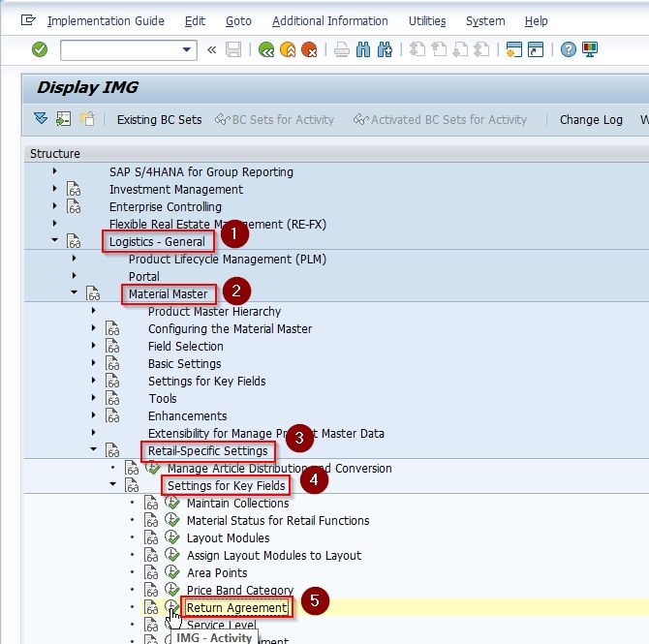Click the First Page icon
Screen dimensions: 649x644
pyautogui.click(x=417, y=49)
